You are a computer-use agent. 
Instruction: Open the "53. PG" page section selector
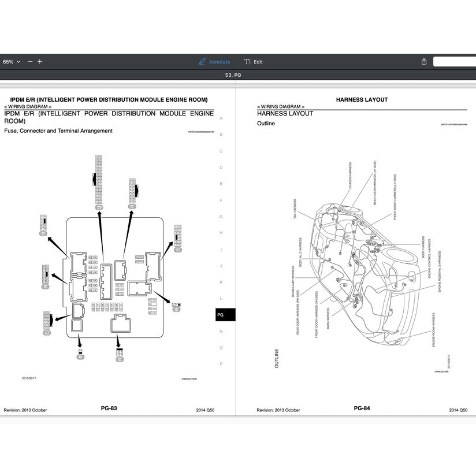point(234,75)
